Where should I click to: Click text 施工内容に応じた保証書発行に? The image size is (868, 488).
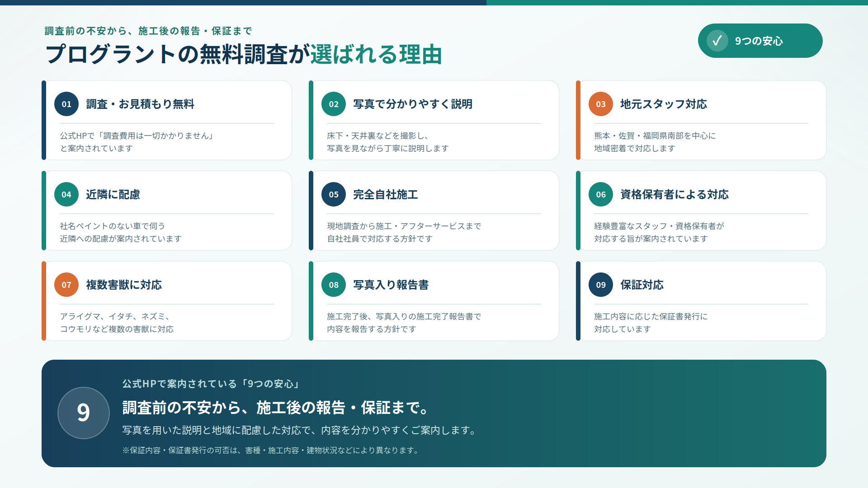pos(651,316)
